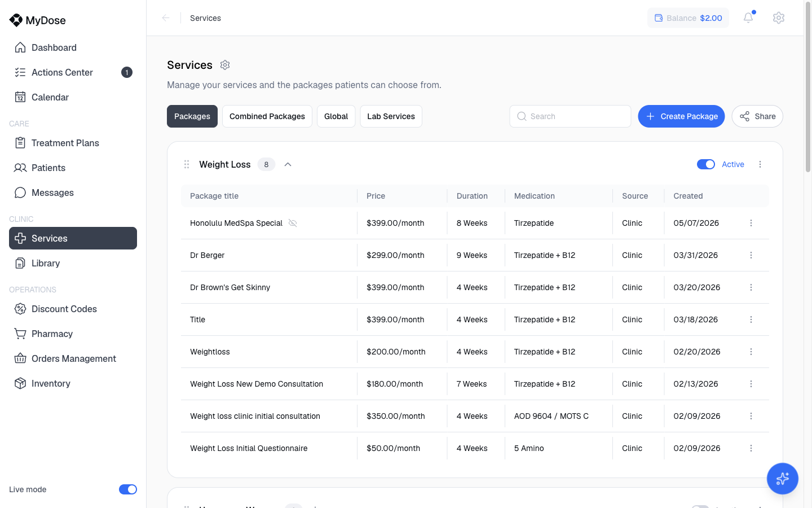
Task: Switch to Lab Services tab
Action: (x=391, y=116)
